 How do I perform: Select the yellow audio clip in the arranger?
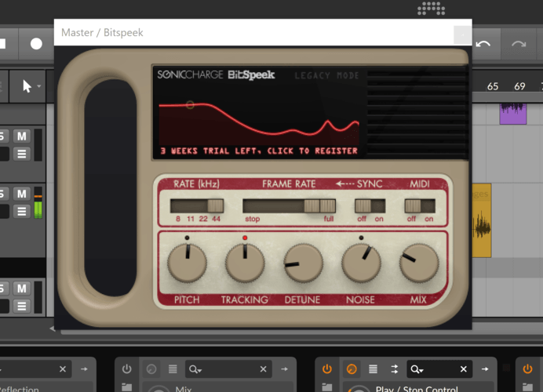pyautogui.click(x=482, y=220)
